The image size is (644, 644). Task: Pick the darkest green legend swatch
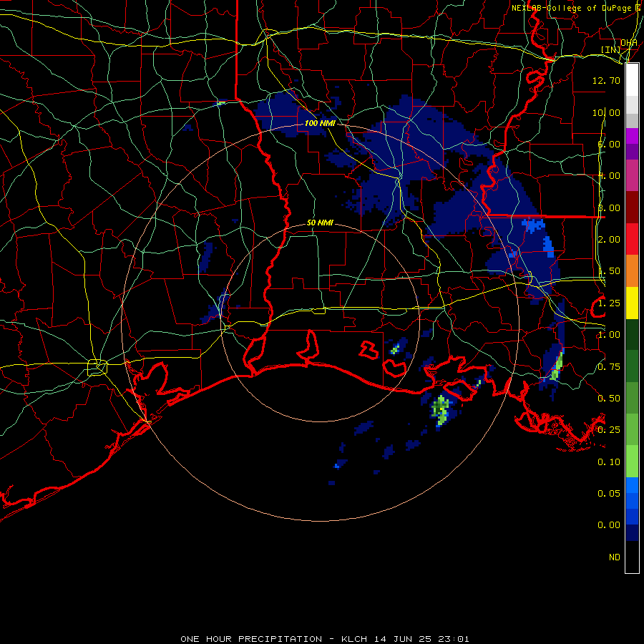click(x=632, y=335)
